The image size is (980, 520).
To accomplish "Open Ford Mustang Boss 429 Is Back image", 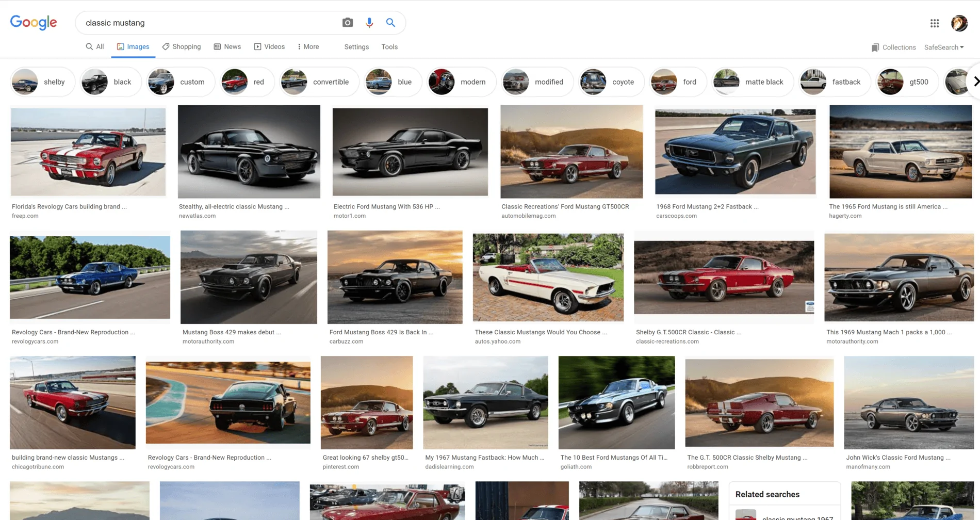I will tap(395, 277).
